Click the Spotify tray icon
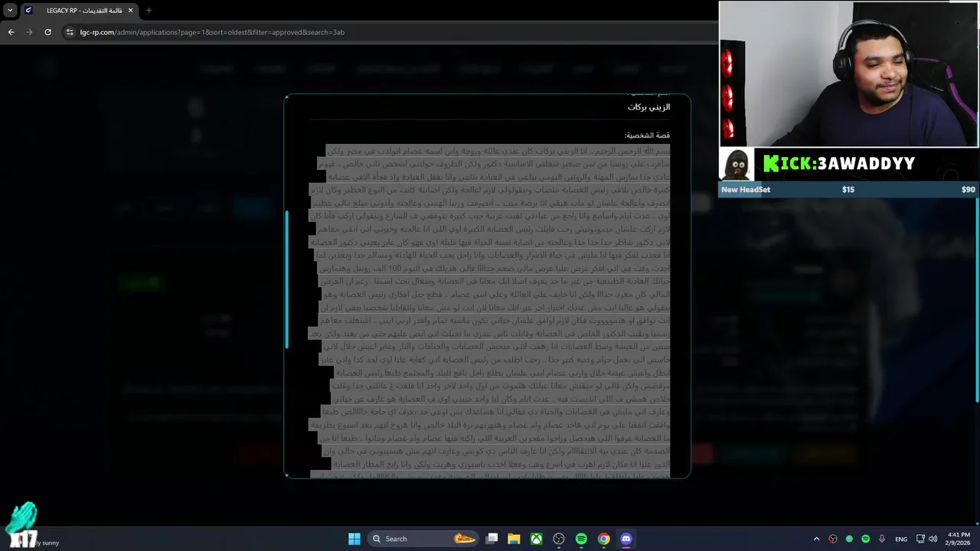 coord(865,539)
